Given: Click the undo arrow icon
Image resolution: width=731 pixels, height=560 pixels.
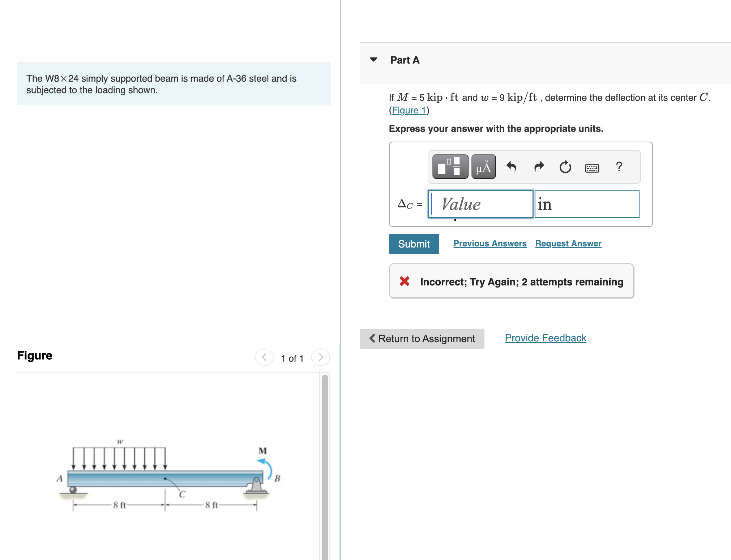Looking at the screenshot, I should click(x=511, y=167).
